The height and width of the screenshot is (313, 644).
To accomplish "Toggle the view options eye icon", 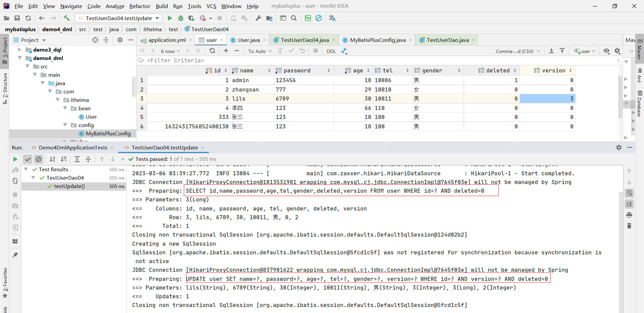I will 606,51.
